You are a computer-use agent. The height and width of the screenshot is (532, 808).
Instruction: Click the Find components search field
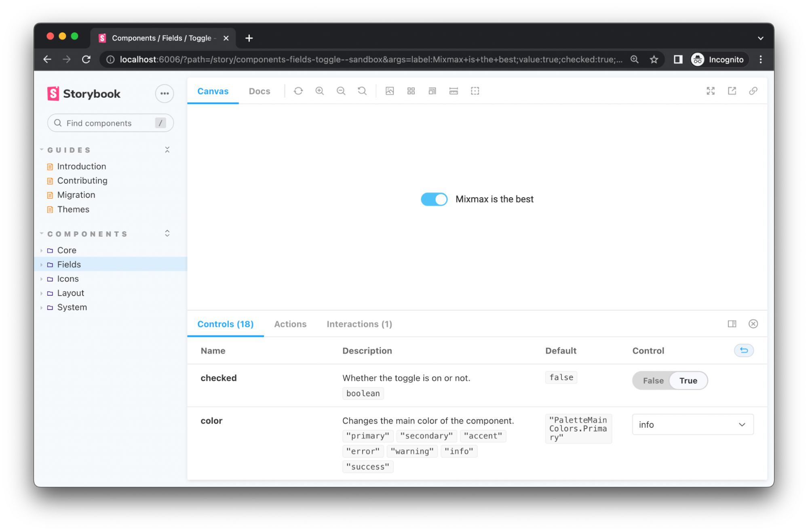coord(108,123)
